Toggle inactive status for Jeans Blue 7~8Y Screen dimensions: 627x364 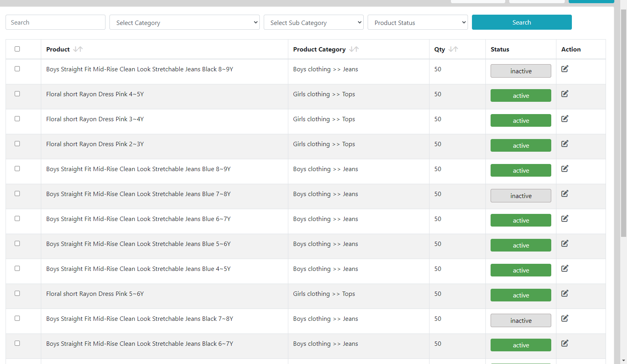(x=521, y=196)
